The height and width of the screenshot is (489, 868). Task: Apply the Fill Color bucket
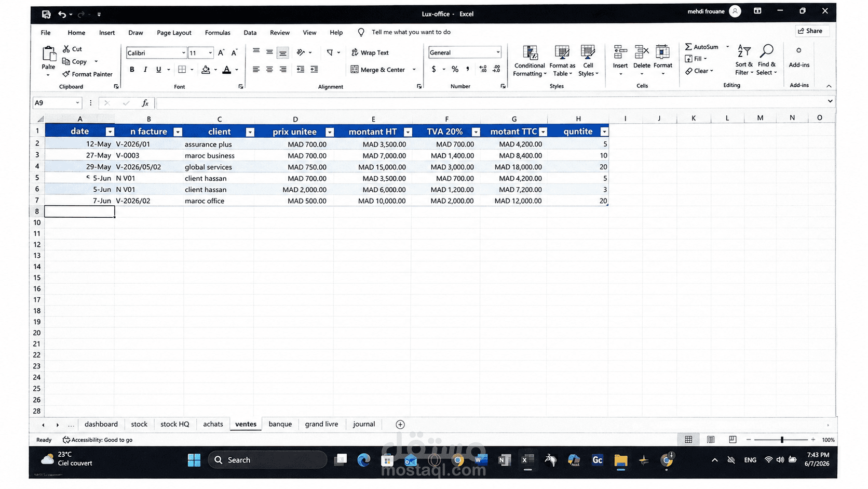pyautogui.click(x=206, y=69)
